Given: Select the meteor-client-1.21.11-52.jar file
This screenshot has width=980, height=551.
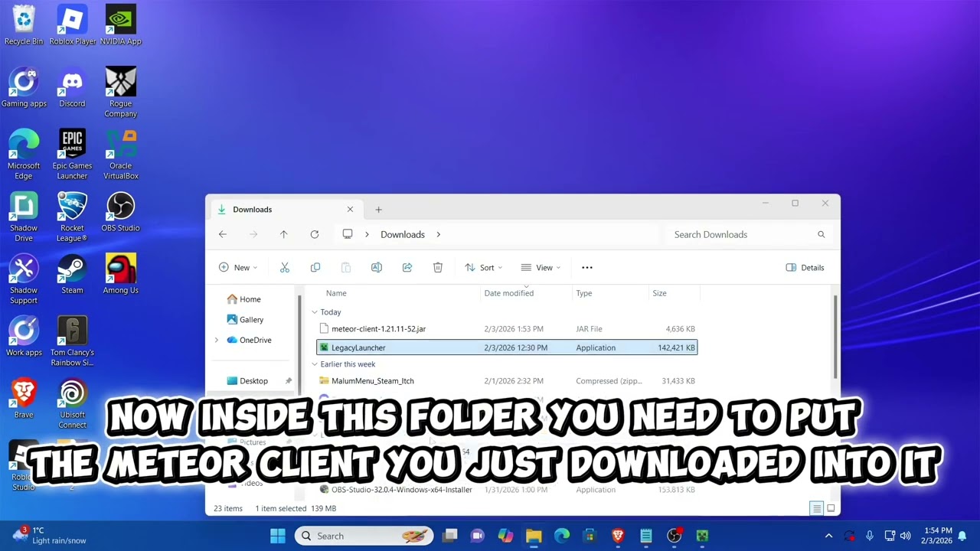Looking at the screenshot, I should tap(507, 329).
